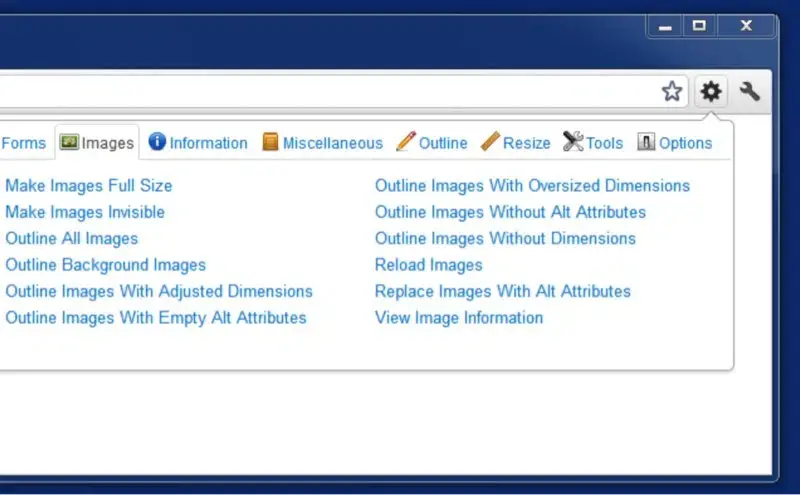Go to the Options tab

(x=685, y=143)
